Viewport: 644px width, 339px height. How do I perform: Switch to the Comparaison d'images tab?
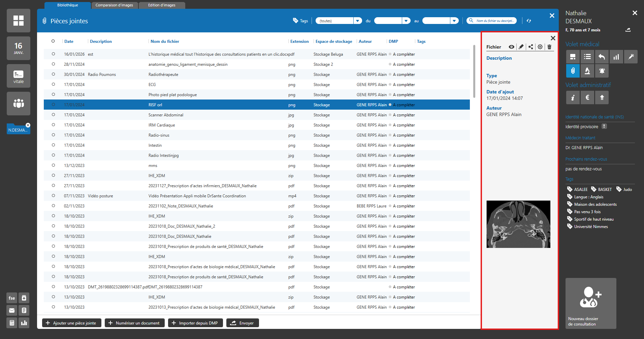[114, 5]
